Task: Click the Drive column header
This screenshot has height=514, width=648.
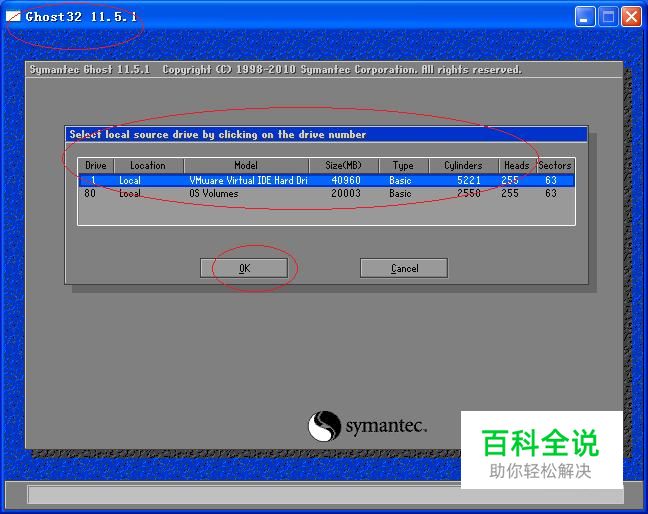Action: (96, 165)
